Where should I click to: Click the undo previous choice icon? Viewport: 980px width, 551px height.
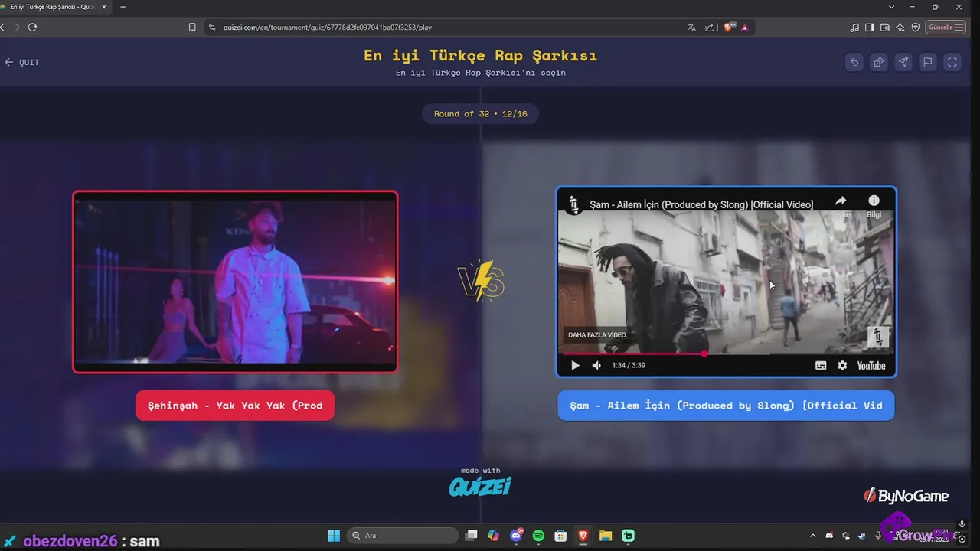coord(854,63)
